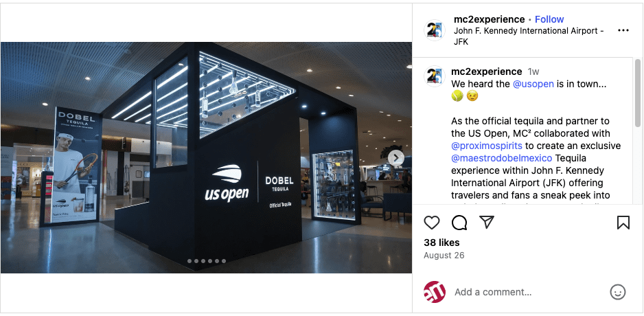View the 38 likes list
The width and height of the screenshot is (644, 316).
(x=441, y=242)
